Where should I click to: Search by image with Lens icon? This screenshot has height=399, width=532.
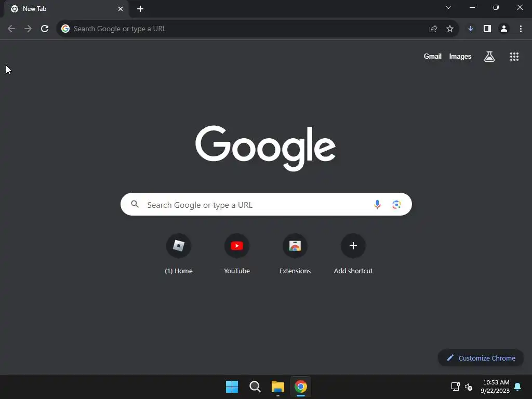pos(396,205)
